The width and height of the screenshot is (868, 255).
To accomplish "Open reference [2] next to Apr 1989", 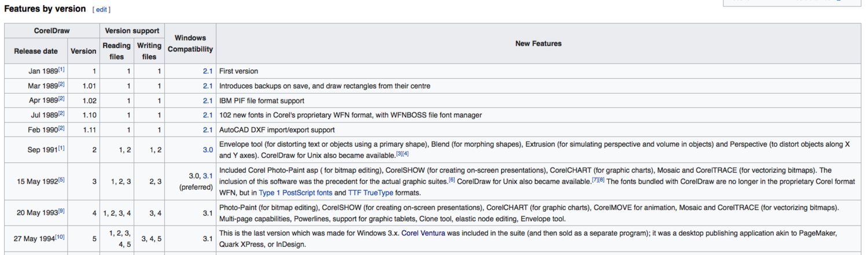I will [61, 99].
